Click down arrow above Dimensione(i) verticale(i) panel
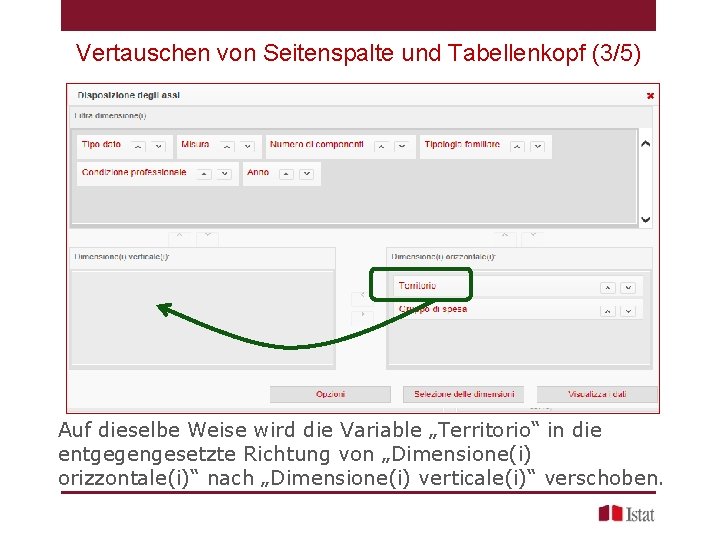Image resolution: width=720 pixels, height=540 pixels. point(208,237)
